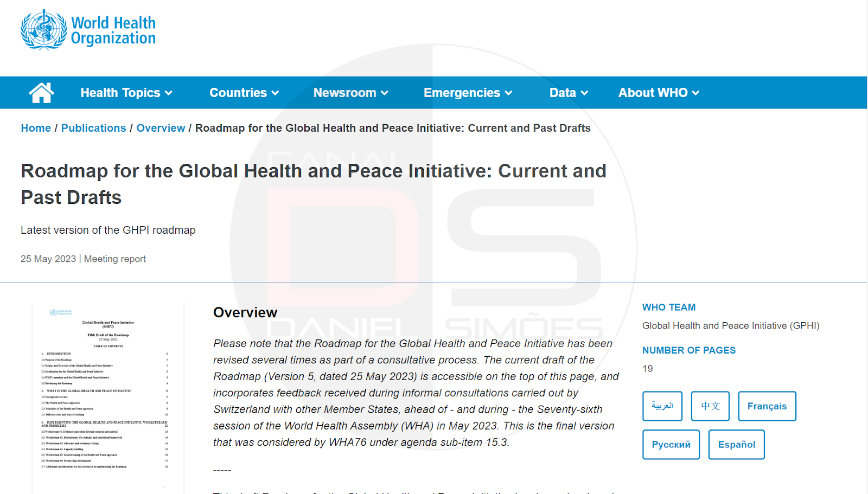Click the date text 25 May 2023
Screen dimensions: 868x494
click(x=48, y=259)
